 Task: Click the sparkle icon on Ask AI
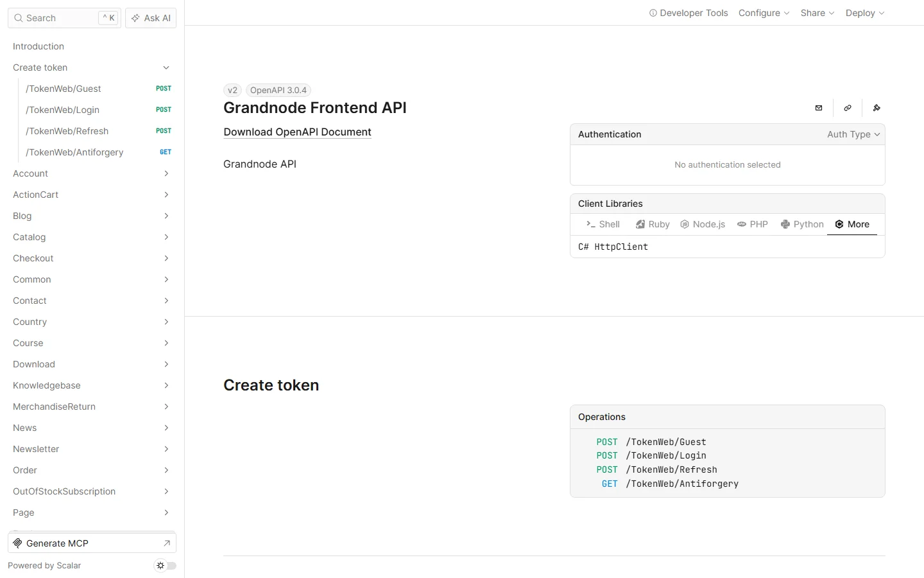[x=135, y=18]
